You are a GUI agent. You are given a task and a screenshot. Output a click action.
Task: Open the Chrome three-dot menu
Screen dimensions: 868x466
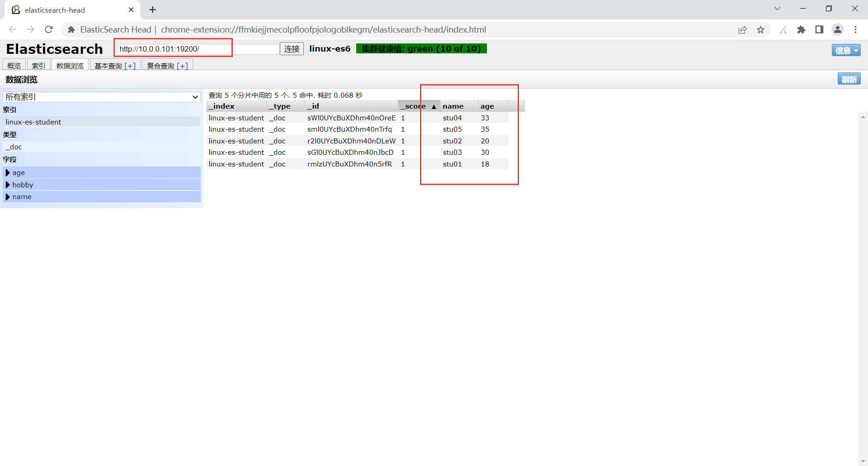pos(855,29)
